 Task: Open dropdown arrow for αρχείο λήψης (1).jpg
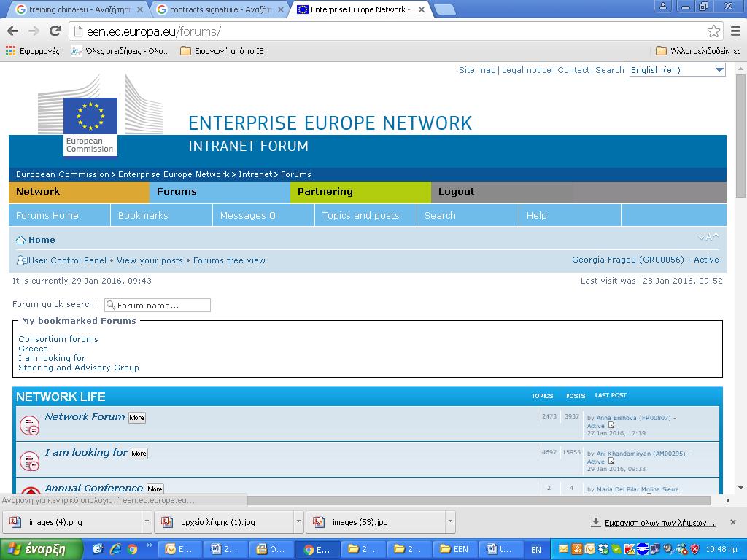point(298,521)
